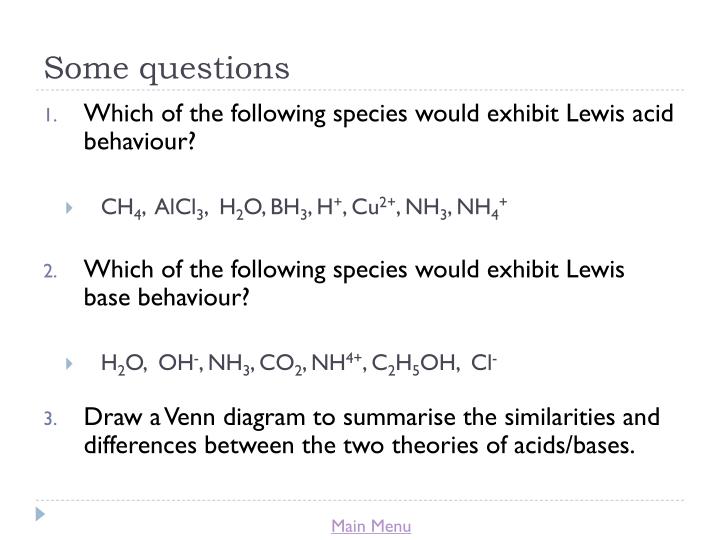The width and height of the screenshot is (720, 540).
Task: Click question 3 about the Venn diagram
Action: point(371,431)
